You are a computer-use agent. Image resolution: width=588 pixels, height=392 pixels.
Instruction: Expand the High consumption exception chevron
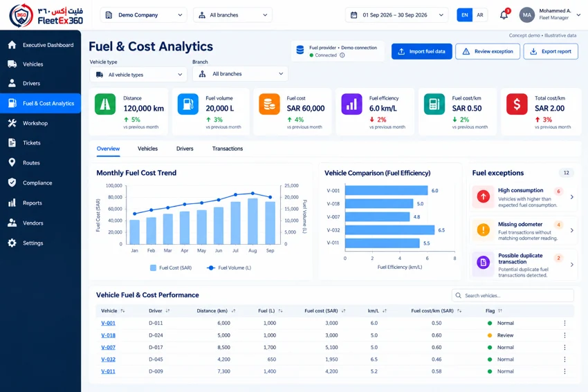571,197
